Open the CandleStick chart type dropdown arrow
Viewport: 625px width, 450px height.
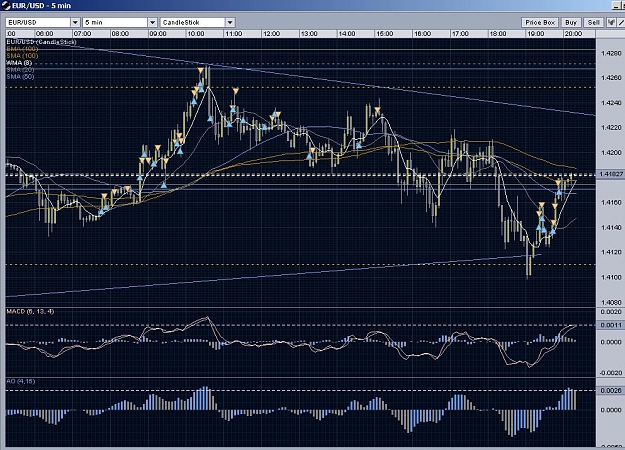(x=230, y=22)
